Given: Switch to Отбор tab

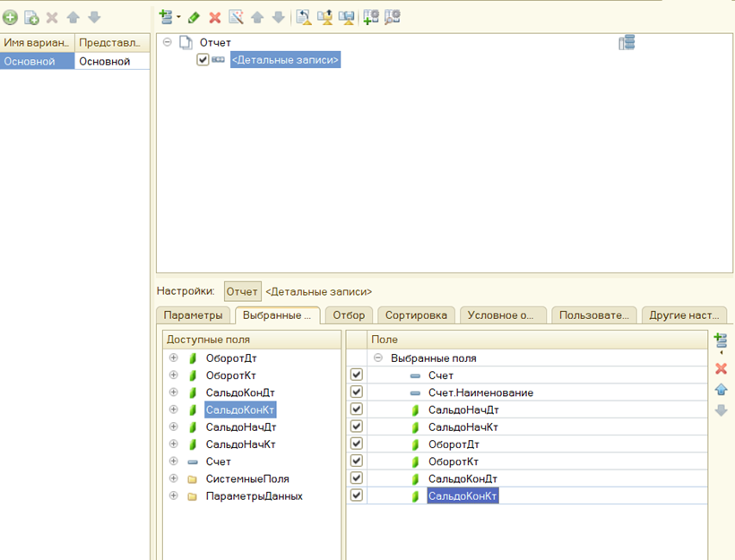Looking at the screenshot, I should pos(349,315).
